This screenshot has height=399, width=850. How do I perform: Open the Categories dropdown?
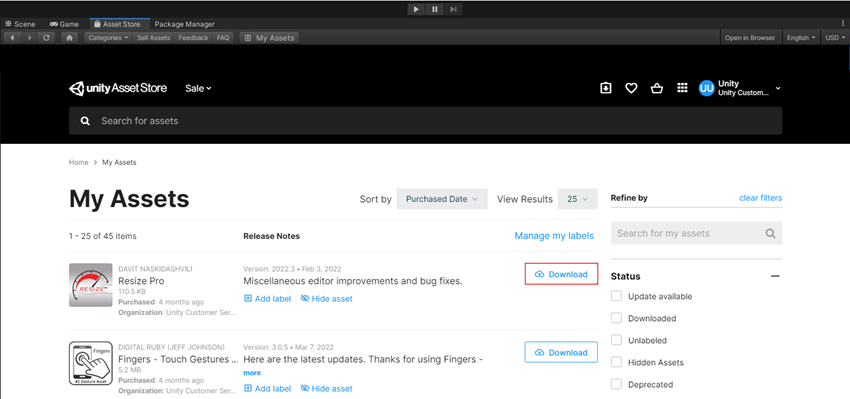coord(108,38)
